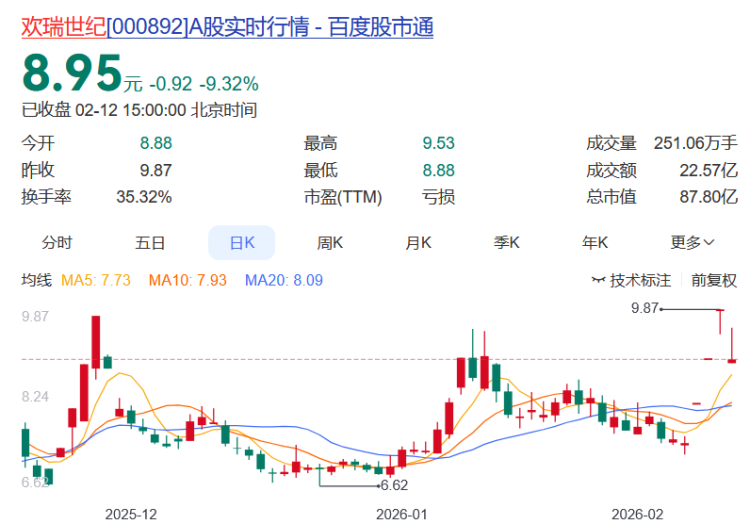Click the -9.32% change percentage

click(x=229, y=84)
